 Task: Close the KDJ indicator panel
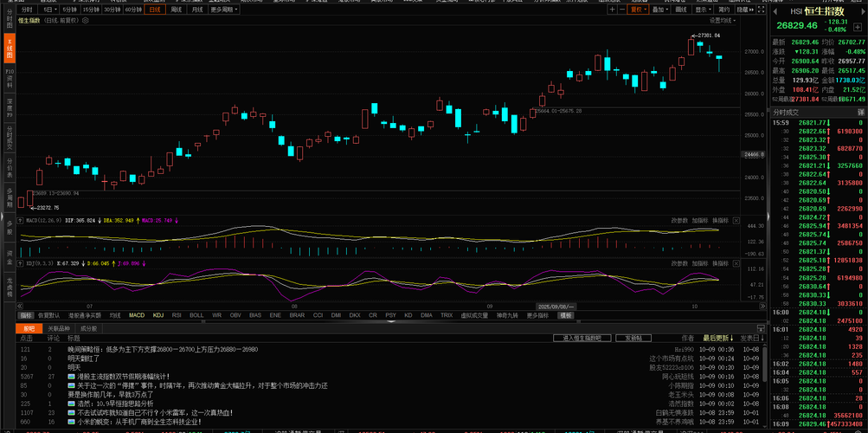click(736, 263)
